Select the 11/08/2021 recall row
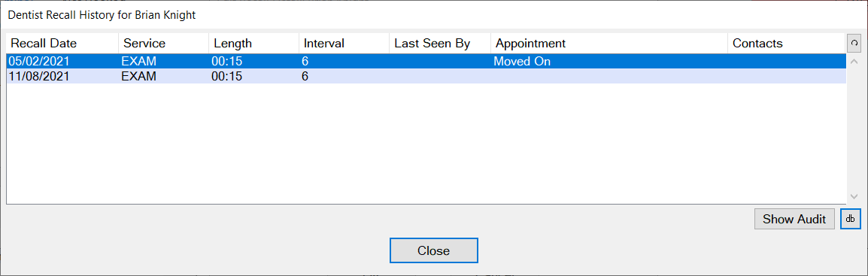 426,76
